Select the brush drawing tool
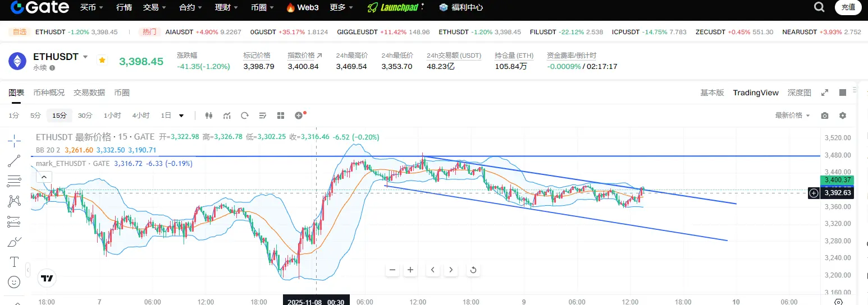The image size is (868, 305). pyautogui.click(x=14, y=242)
